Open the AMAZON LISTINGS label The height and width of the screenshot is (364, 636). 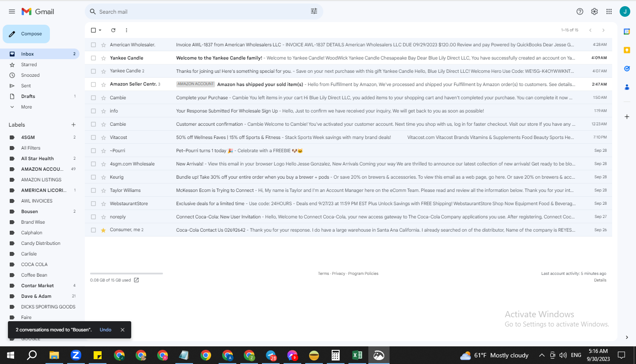point(42,180)
